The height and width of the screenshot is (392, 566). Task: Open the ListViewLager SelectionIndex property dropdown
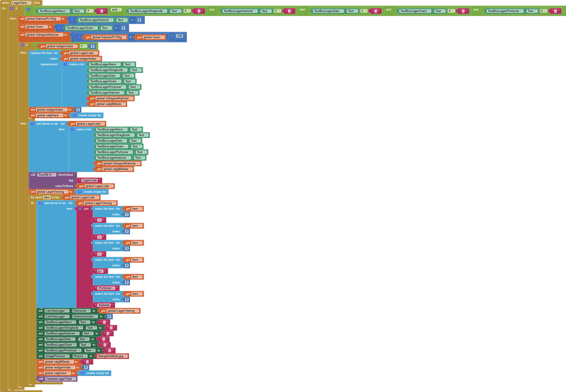[97, 316]
